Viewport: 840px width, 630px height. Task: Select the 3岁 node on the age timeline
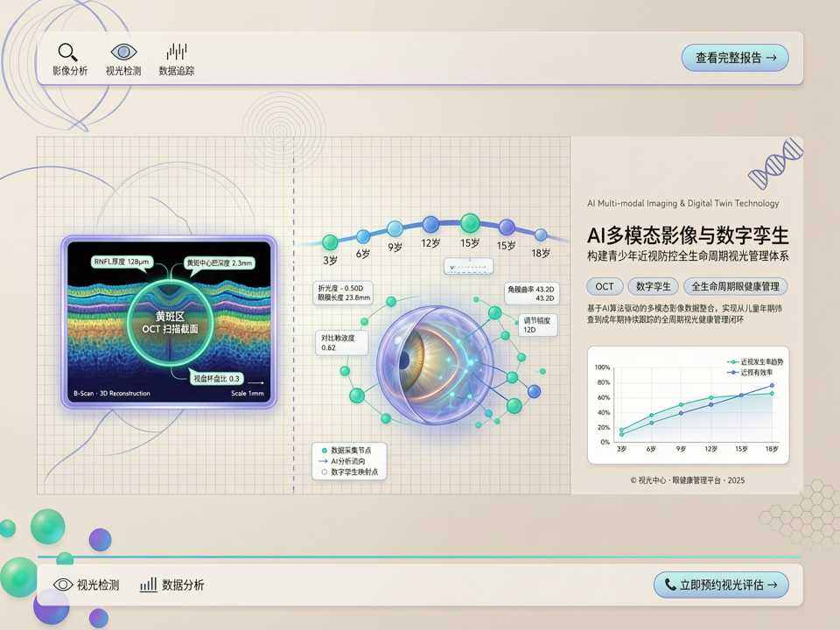[330, 242]
